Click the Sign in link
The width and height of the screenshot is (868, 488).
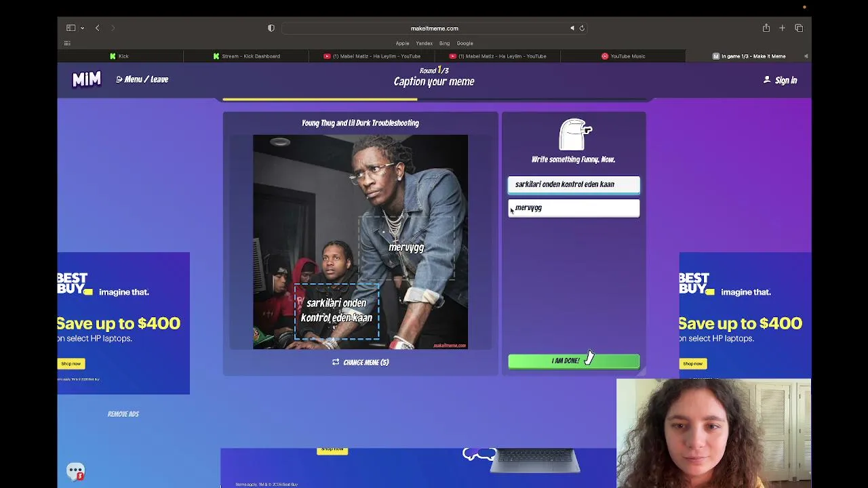tap(780, 80)
